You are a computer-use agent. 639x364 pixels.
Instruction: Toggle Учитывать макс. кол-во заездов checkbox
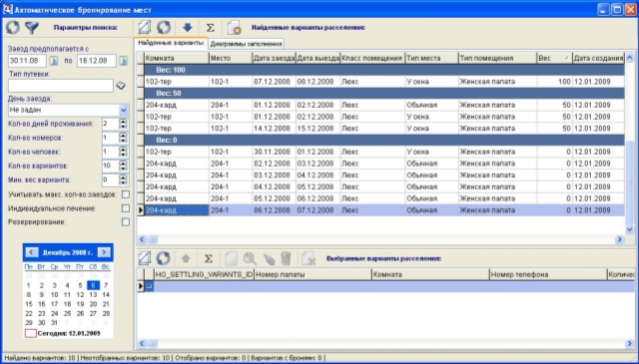[126, 194]
